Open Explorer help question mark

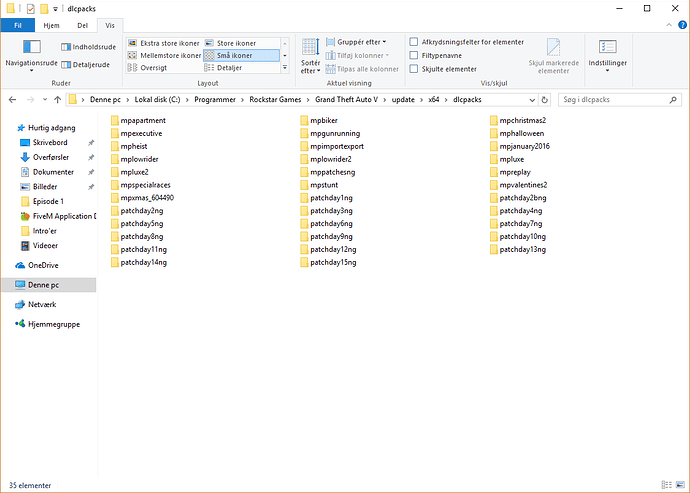[x=683, y=25]
